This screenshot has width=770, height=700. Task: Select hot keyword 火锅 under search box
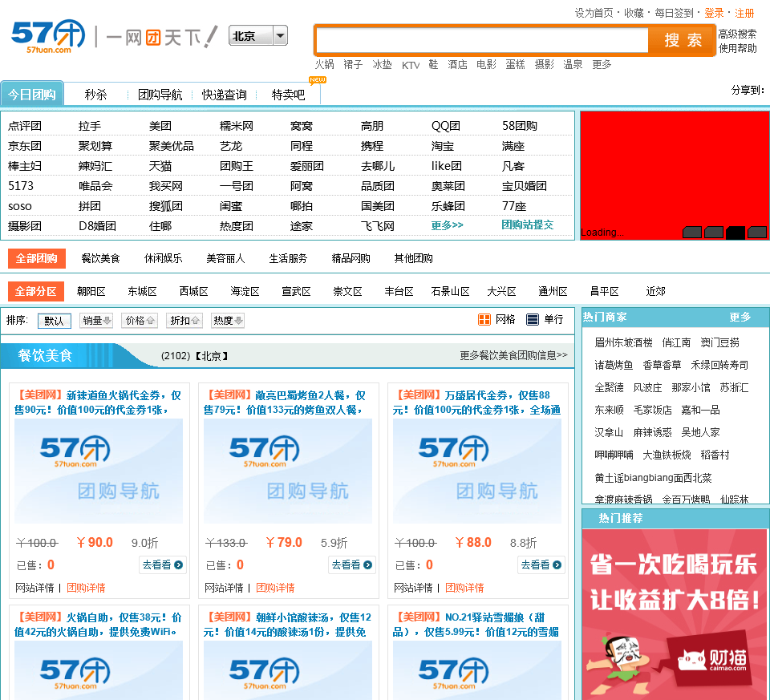click(324, 64)
